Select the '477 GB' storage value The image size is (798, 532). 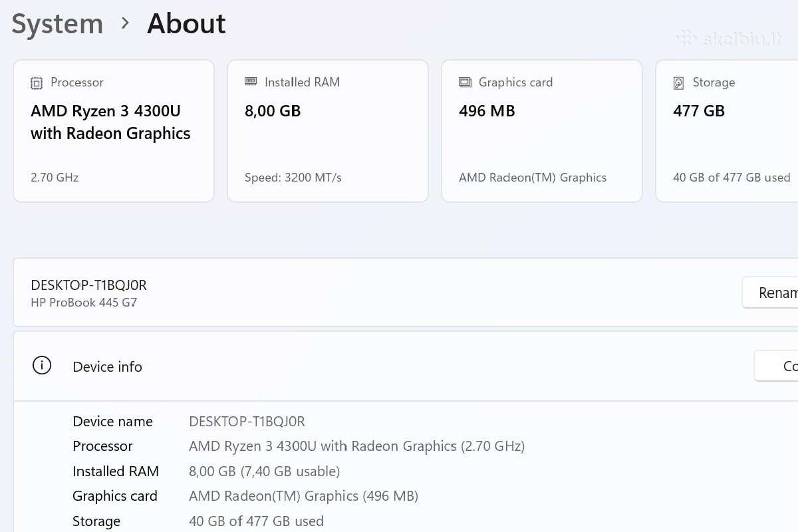tap(699, 111)
